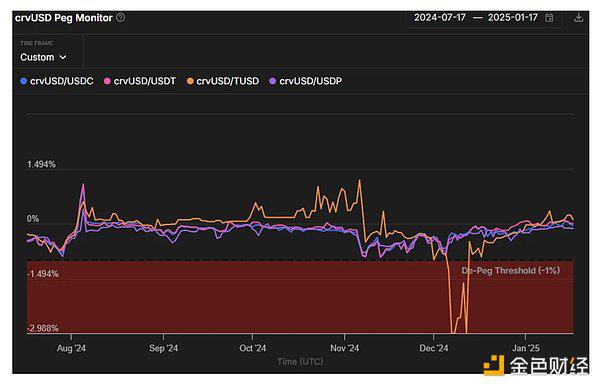Click the Aug '24 axis tick label
This screenshot has height=387, width=600.
pyautogui.click(x=71, y=348)
